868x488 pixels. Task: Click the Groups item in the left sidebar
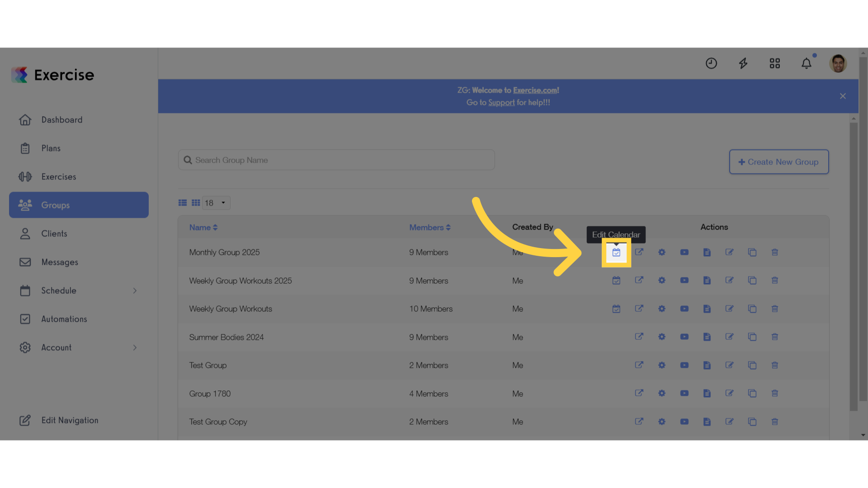click(x=79, y=204)
